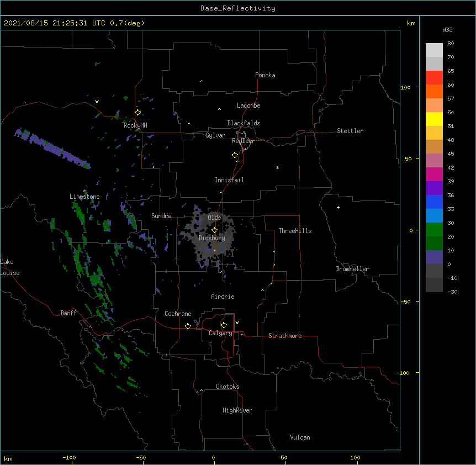Click the Cochrane town label

tap(178, 314)
